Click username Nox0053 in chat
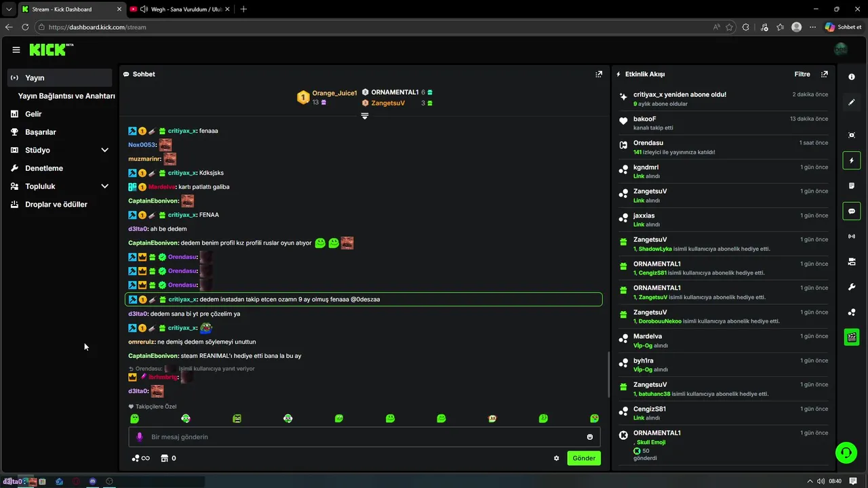868x488 pixels. (142, 145)
